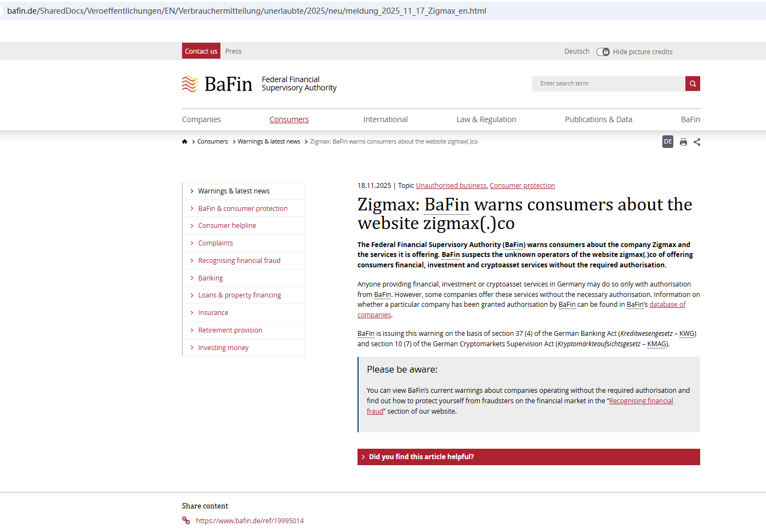
Task: Click the browser address bar URL
Action: (247, 11)
